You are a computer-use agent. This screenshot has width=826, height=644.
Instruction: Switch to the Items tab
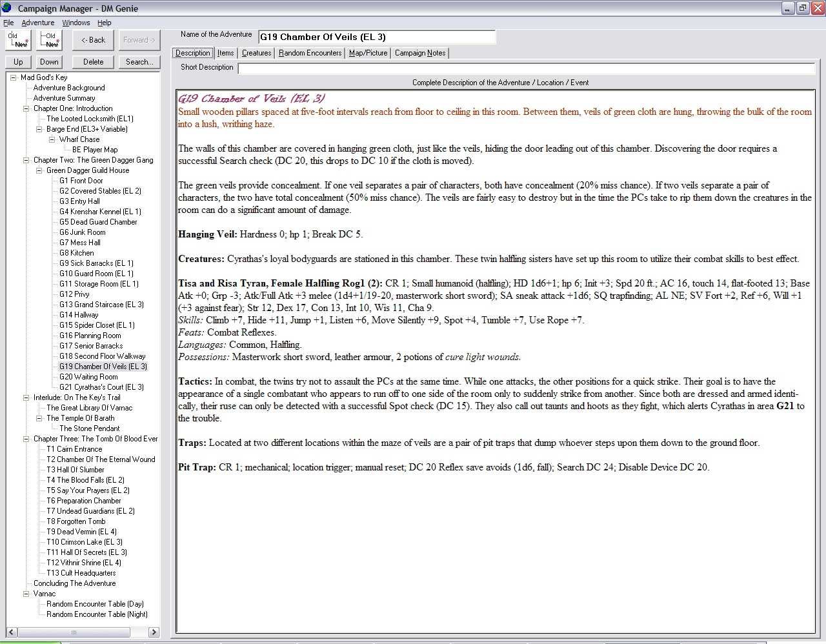(226, 53)
